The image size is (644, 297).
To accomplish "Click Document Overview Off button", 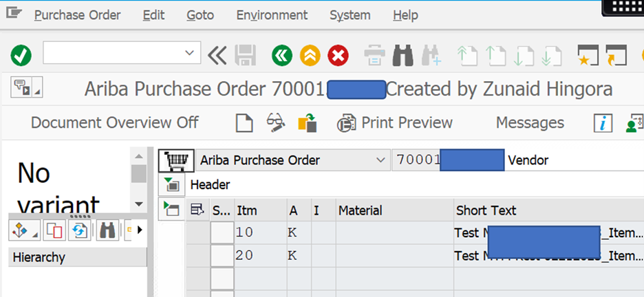I will coord(115,122).
